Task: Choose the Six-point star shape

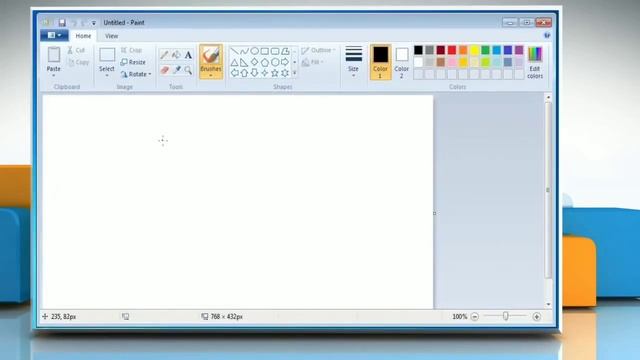Action: (285, 73)
